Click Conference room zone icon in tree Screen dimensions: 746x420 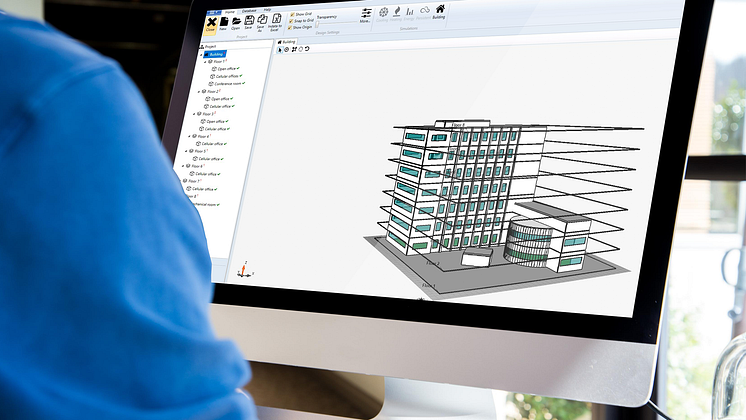click(x=211, y=84)
